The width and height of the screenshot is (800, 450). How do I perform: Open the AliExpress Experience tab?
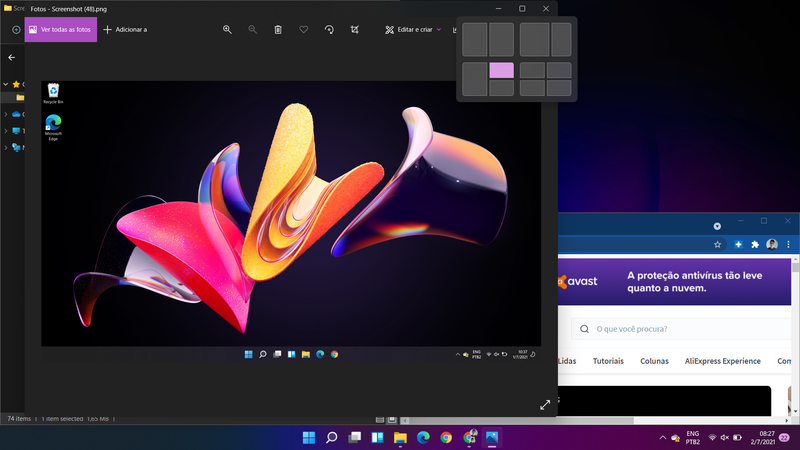click(722, 361)
